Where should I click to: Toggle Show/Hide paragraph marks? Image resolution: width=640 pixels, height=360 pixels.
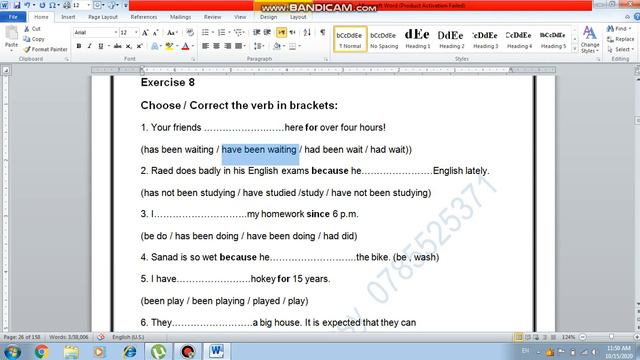click(323, 32)
